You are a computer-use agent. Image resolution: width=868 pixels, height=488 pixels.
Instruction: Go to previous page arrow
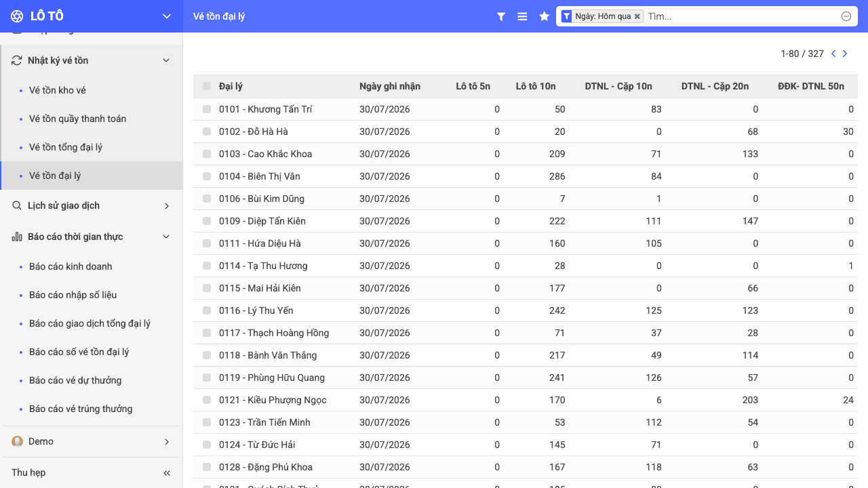(x=833, y=54)
